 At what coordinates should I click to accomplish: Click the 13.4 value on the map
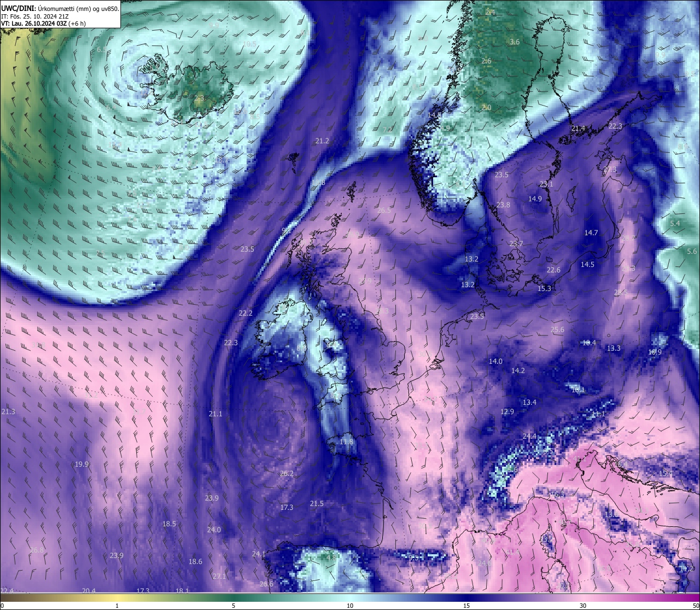point(529,403)
